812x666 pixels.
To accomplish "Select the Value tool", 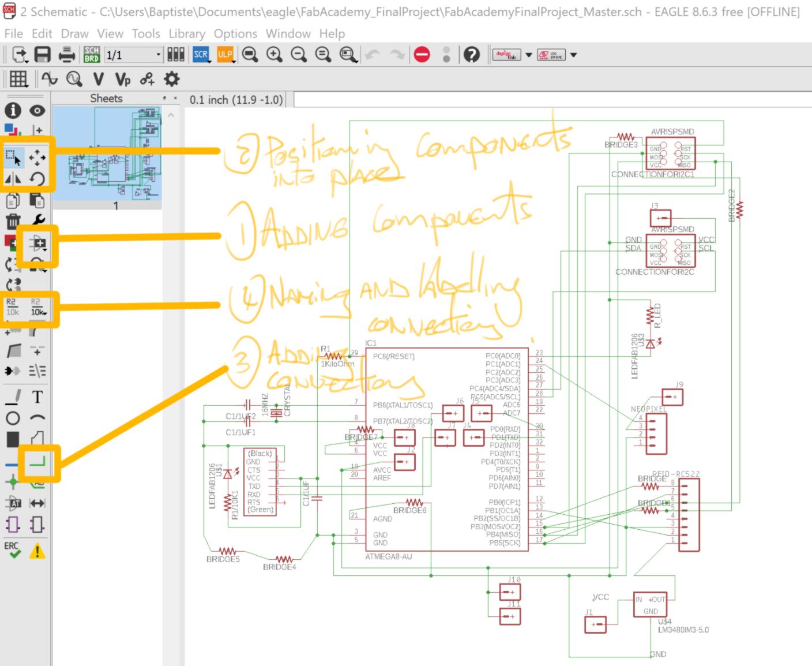I will pyautogui.click(x=37, y=307).
